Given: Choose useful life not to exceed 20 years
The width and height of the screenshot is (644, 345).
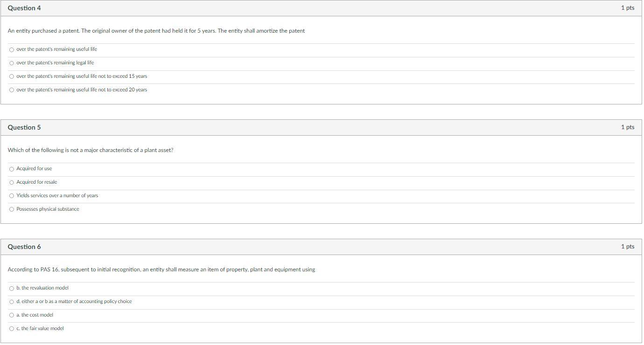Looking at the screenshot, I should 11,90.
